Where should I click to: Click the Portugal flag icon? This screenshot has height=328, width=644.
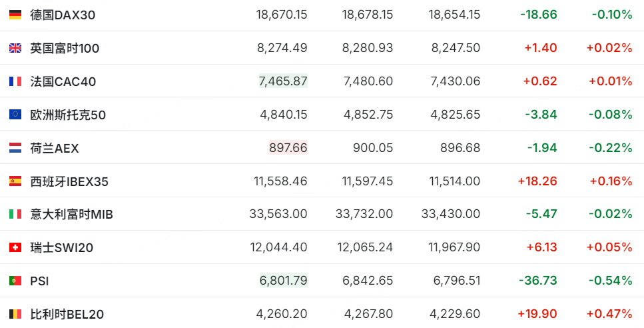pos(15,281)
